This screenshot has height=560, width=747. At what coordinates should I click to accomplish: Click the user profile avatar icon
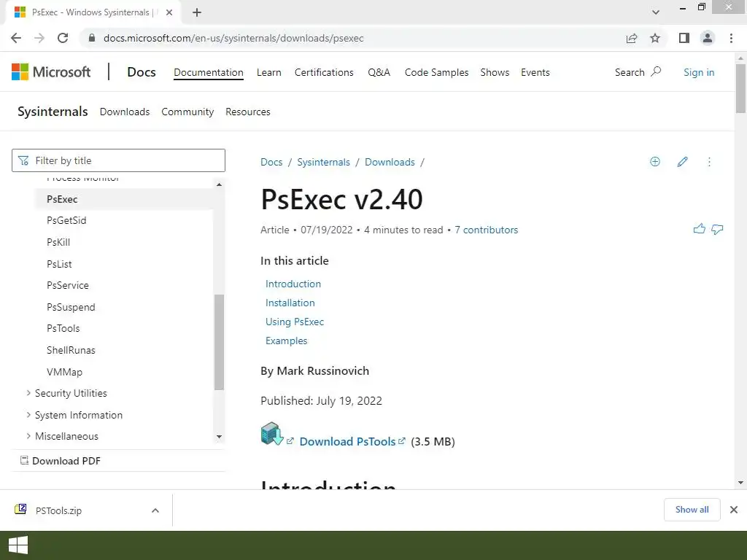pyautogui.click(x=708, y=38)
